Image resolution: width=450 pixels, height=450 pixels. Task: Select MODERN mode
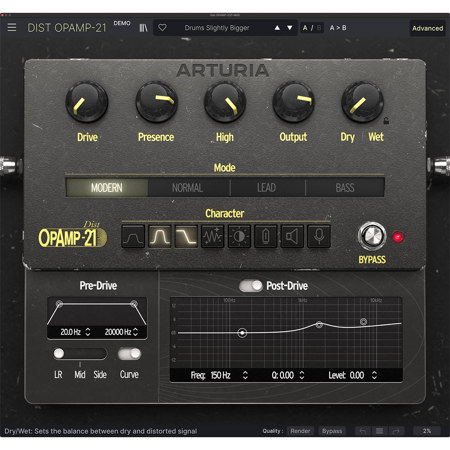[107, 188]
